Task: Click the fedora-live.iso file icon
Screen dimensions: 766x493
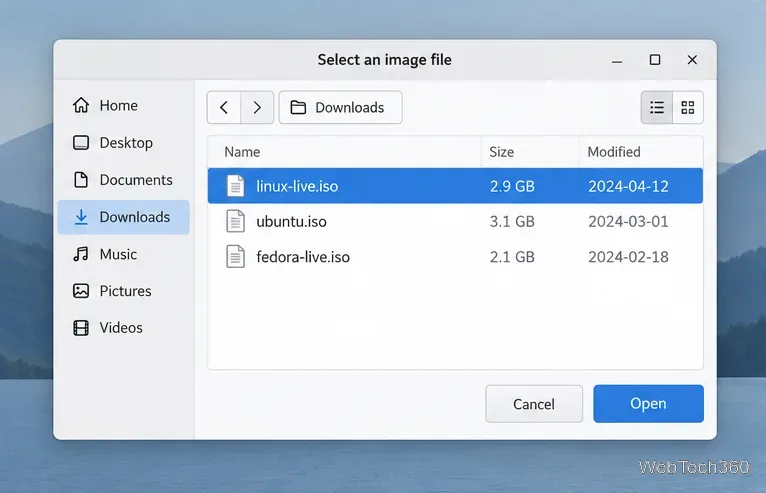Action: (235, 257)
